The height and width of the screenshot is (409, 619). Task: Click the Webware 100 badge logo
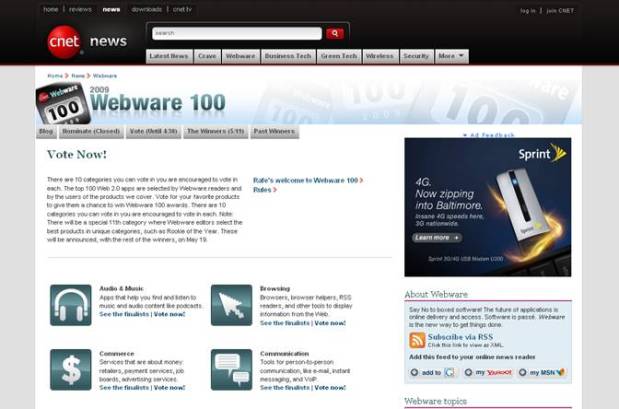click(63, 104)
